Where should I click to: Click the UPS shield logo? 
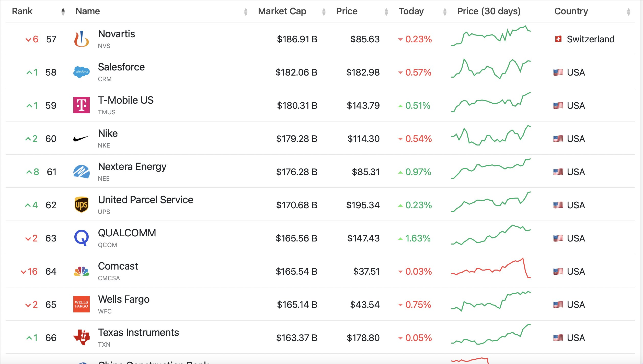pos(82,205)
